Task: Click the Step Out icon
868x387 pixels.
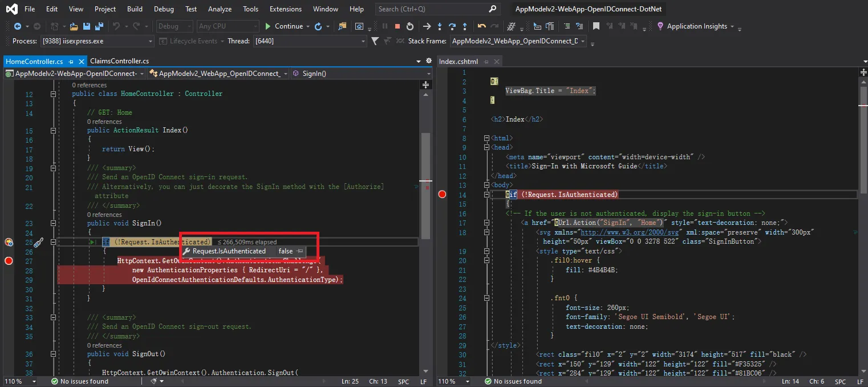Action: pyautogui.click(x=465, y=26)
